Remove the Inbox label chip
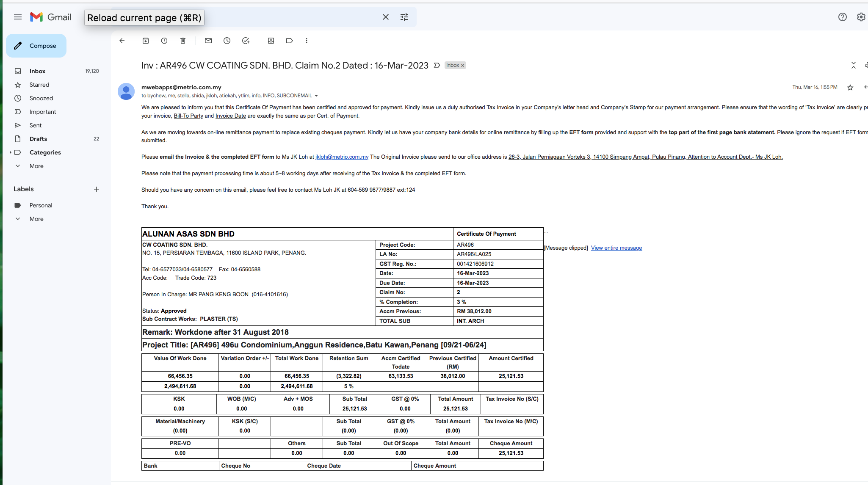This screenshot has height=485, width=868. tap(463, 65)
